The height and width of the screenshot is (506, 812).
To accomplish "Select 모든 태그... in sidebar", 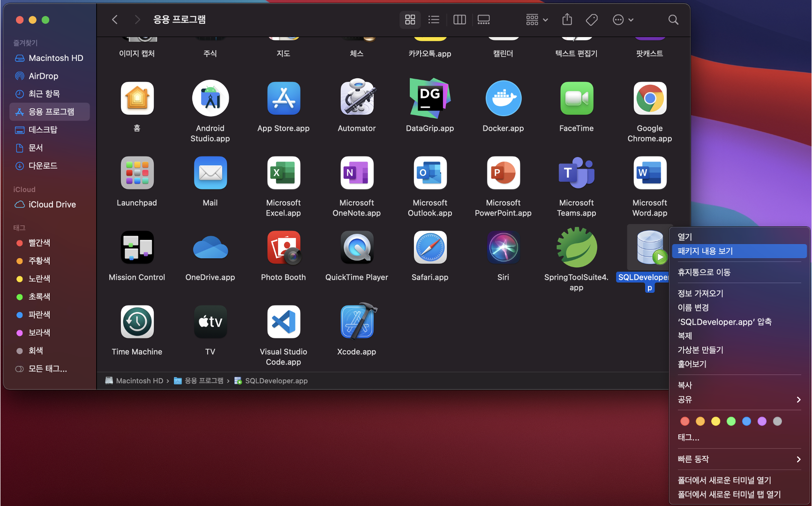I will pos(50,369).
